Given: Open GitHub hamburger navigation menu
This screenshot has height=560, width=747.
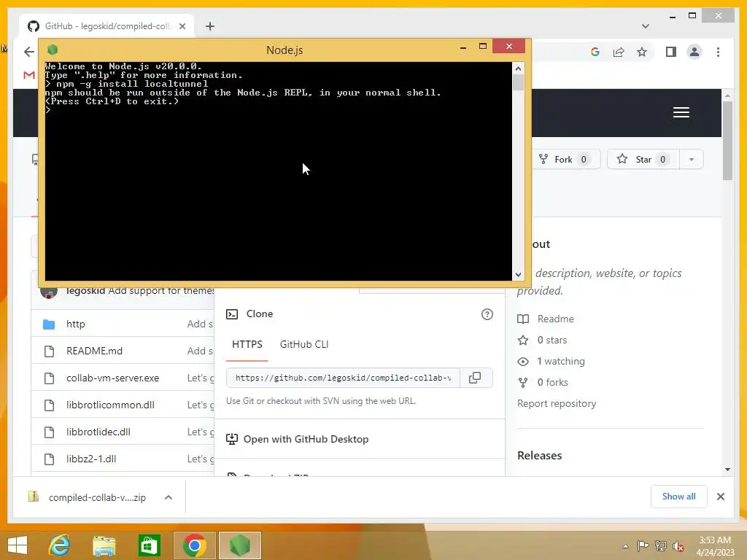Looking at the screenshot, I should (681, 112).
